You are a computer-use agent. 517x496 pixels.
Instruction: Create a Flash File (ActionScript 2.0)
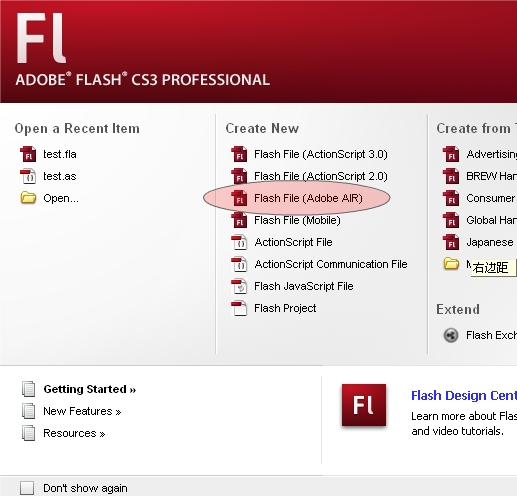click(321, 176)
